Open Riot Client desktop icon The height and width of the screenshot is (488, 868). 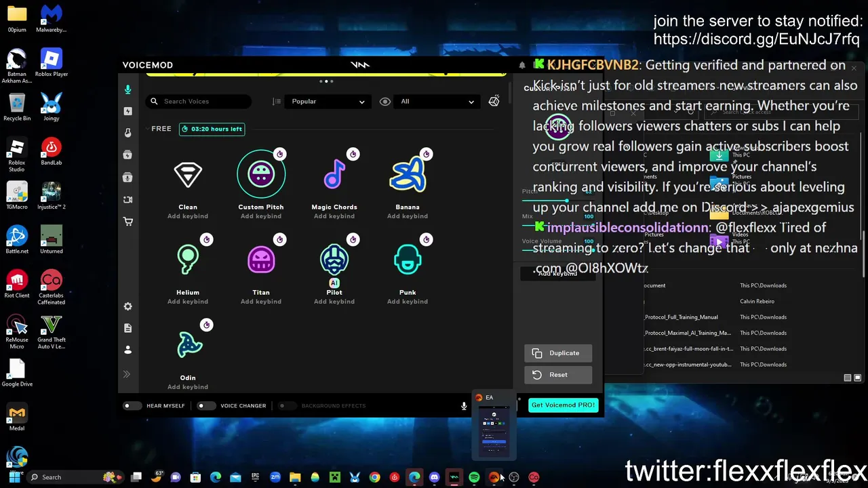tap(17, 284)
